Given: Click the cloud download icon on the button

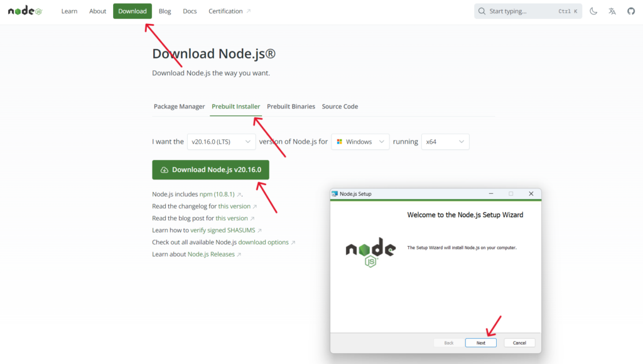Looking at the screenshot, I should pyautogui.click(x=165, y=169).
